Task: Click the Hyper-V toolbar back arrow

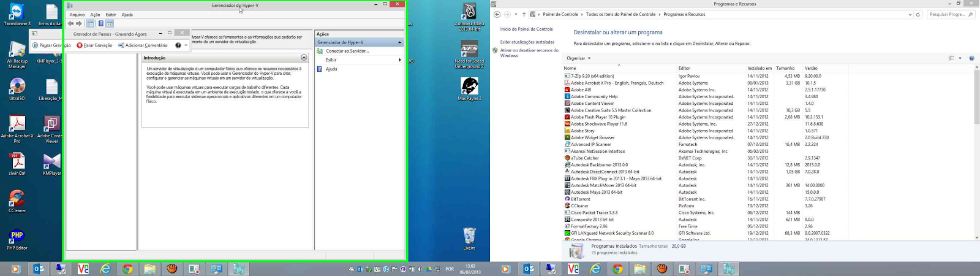Action: click(x=70, y=23)
